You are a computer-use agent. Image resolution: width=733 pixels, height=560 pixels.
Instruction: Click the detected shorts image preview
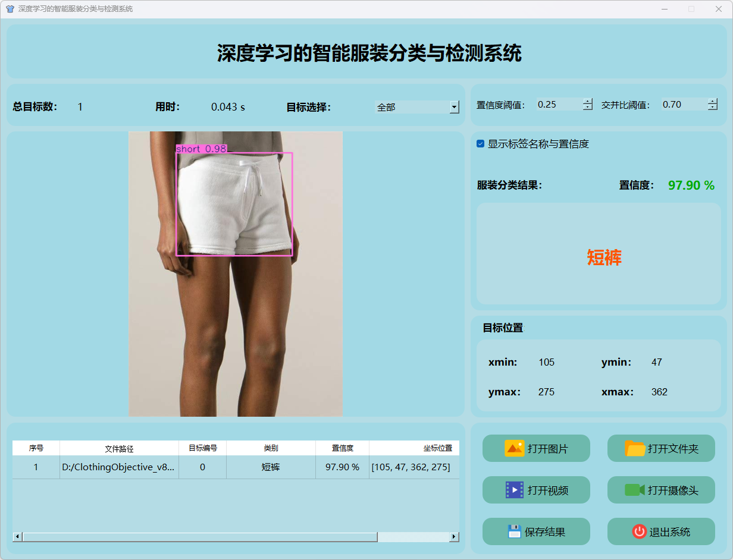coord(236,273)
